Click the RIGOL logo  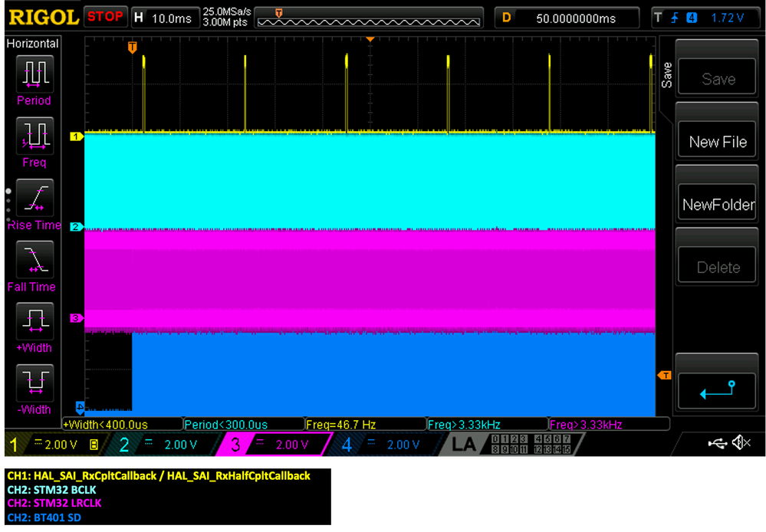pos(44,18)
